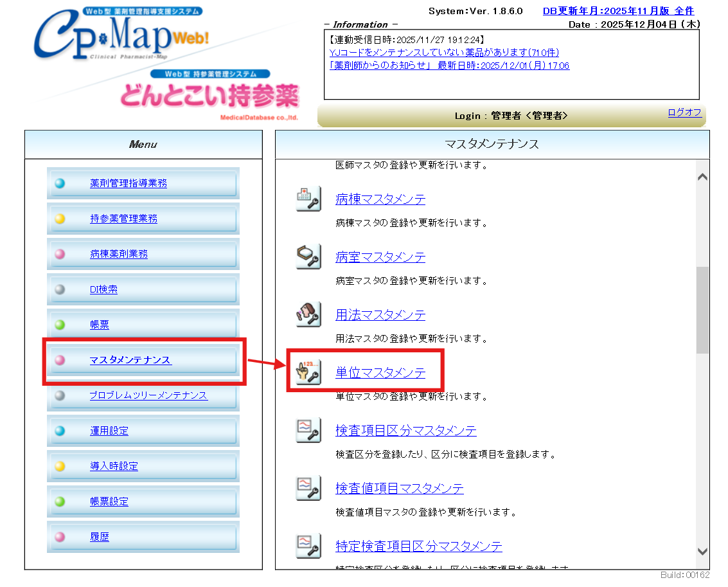Open the YJコード maintenance notice link

click(444, 53)
